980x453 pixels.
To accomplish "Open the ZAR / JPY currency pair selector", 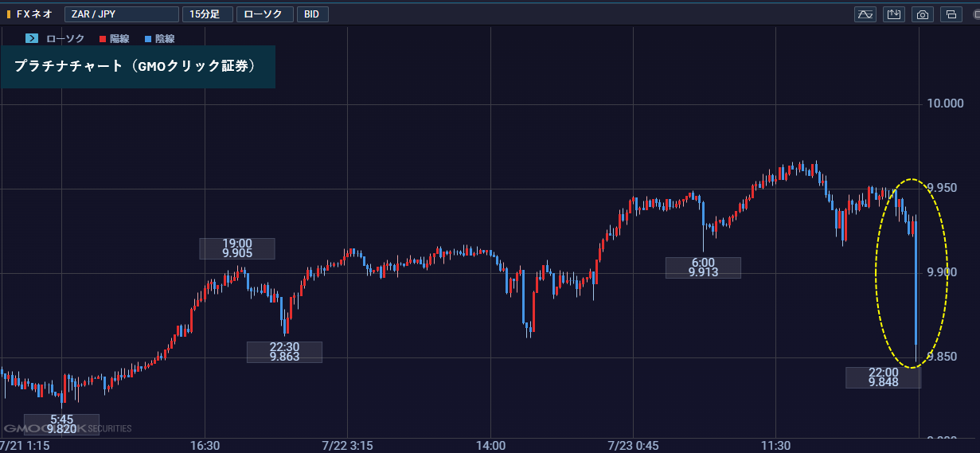I will tap(123, 14).
